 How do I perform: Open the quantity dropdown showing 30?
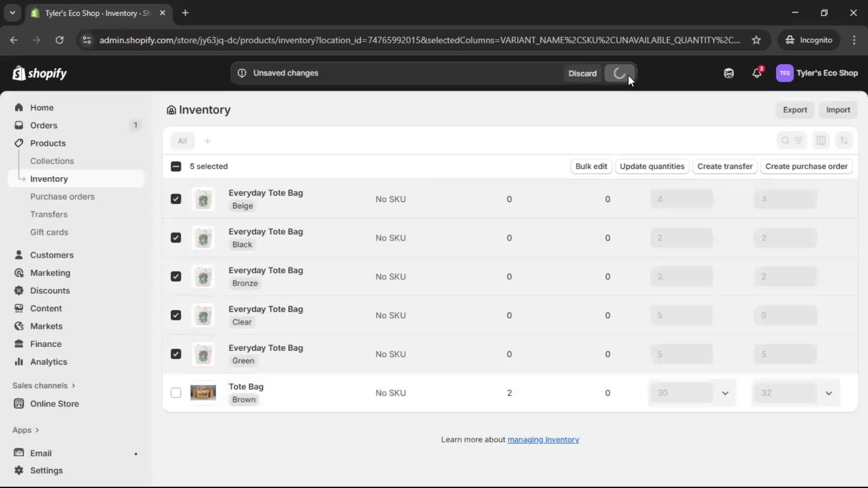click(725, 393)
